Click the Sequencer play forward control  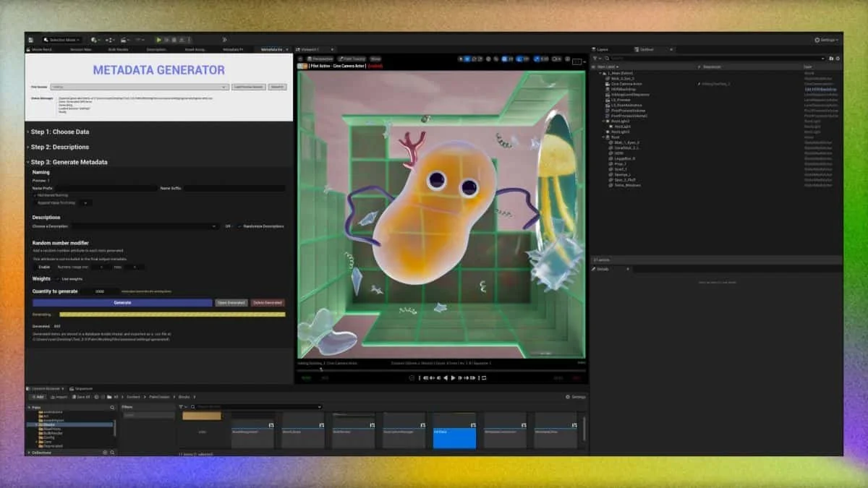[x=454, y=377]
